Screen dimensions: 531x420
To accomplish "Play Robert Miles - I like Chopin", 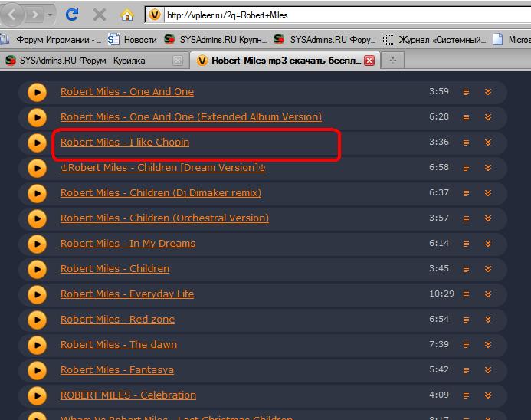I will tap(37, 143).
